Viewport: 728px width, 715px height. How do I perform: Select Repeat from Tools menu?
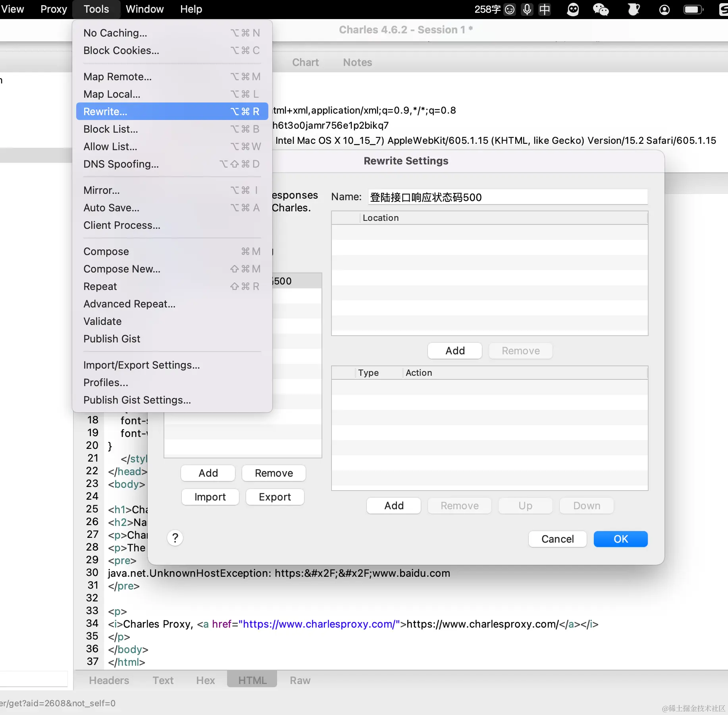click(172, 286)
